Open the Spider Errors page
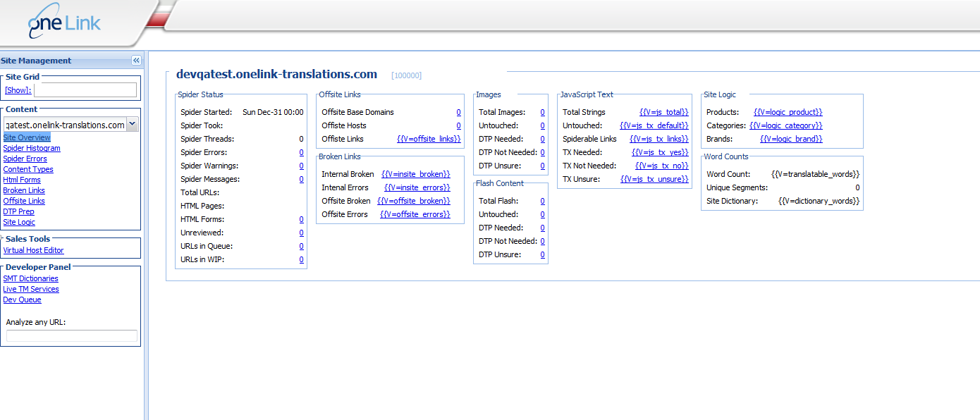Viewport: 980px width, 420px height. tap(25, 159)
